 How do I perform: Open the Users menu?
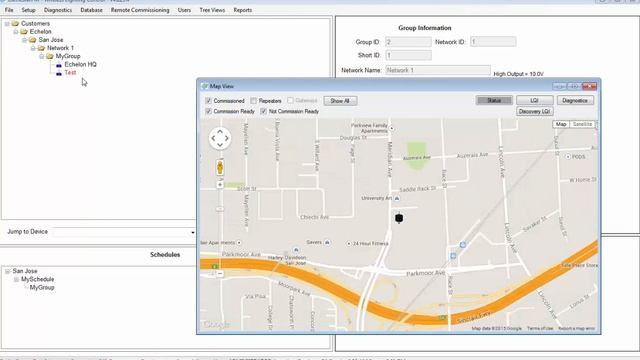[184, 10]
